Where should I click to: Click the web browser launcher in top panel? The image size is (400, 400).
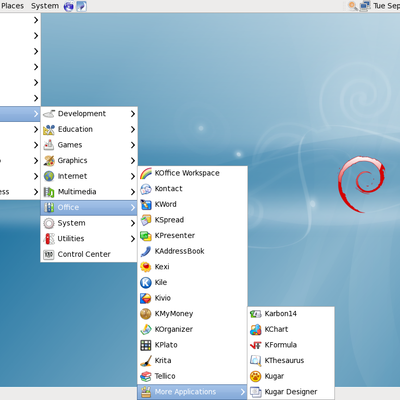point(69,6)
